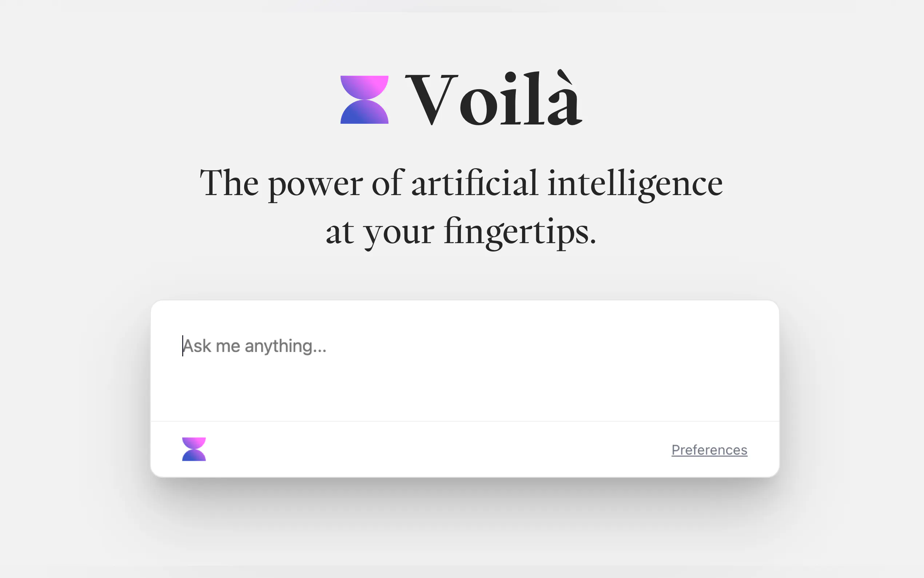Click the empty footer bar left of Preferences
The image size is (924, 578).
pyautogui.click(x=420, y=450)
